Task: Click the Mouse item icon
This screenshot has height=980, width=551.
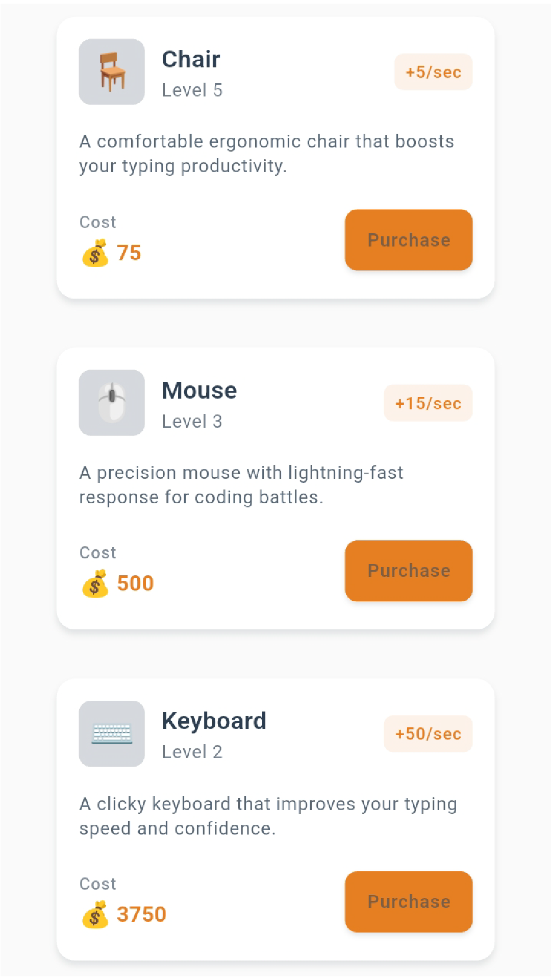Action: [112, 403]
